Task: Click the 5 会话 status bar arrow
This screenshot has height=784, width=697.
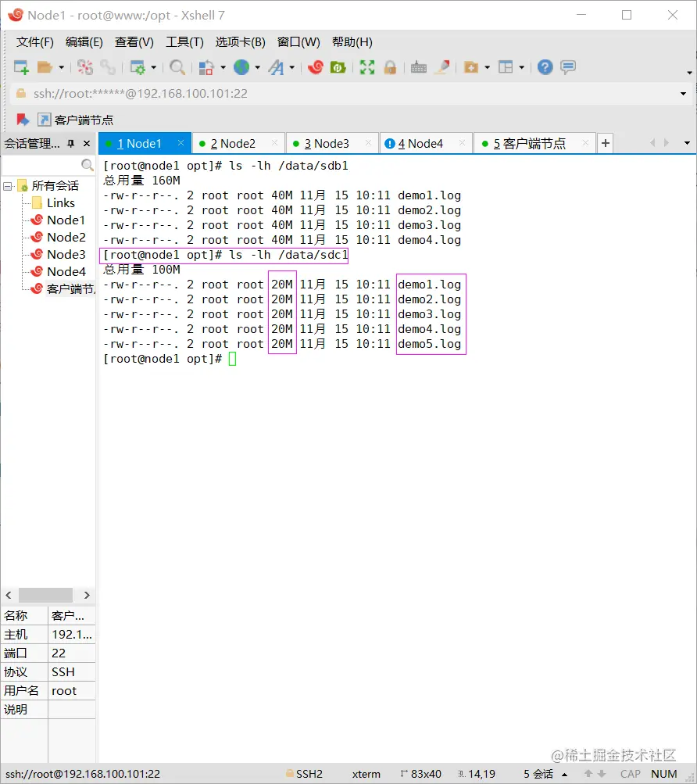Action: click(564, 775)
